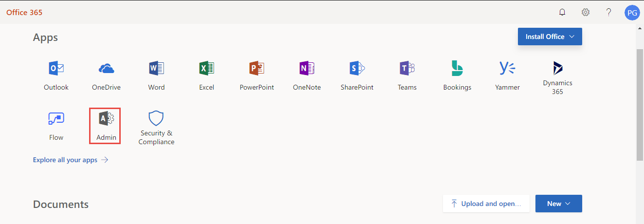Open Microsoft Teams app
This screenshot has width=644, height=224.
tap(407, 76)
